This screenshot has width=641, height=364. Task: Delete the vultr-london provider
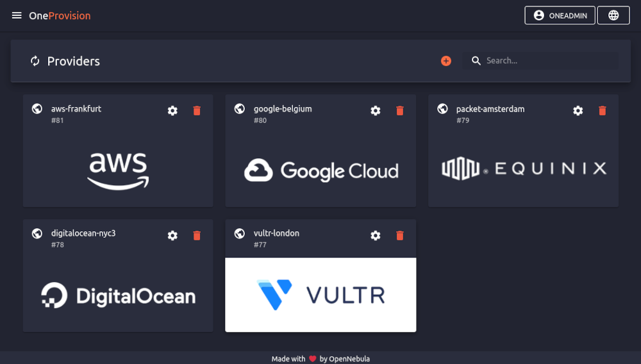tap(400, 235)
